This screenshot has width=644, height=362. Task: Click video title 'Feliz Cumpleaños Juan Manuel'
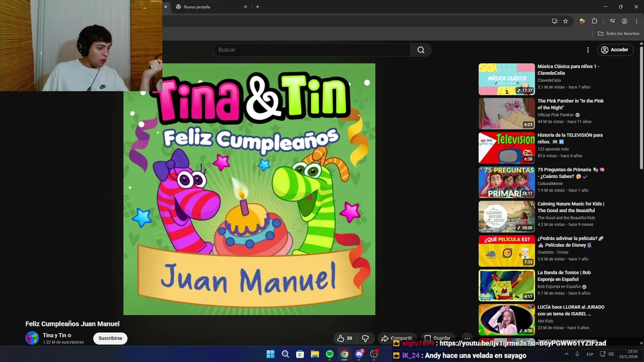[72, 324]
